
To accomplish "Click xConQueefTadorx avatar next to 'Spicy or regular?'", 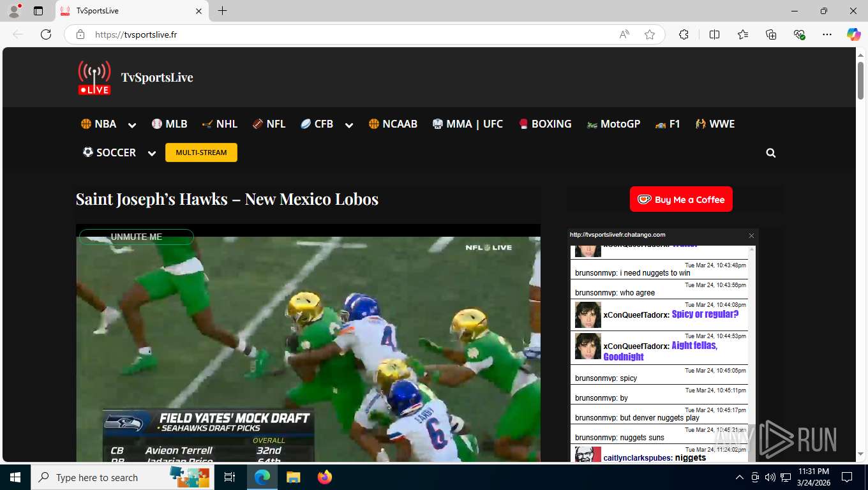I will coord(588,315).
